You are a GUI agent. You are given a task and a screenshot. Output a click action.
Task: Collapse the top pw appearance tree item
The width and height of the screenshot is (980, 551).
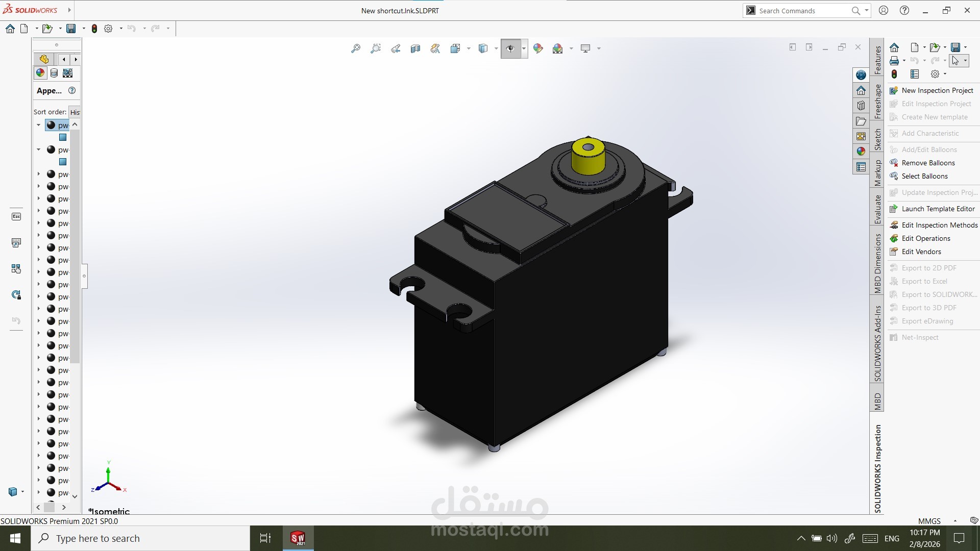click(x=38, y=125)
